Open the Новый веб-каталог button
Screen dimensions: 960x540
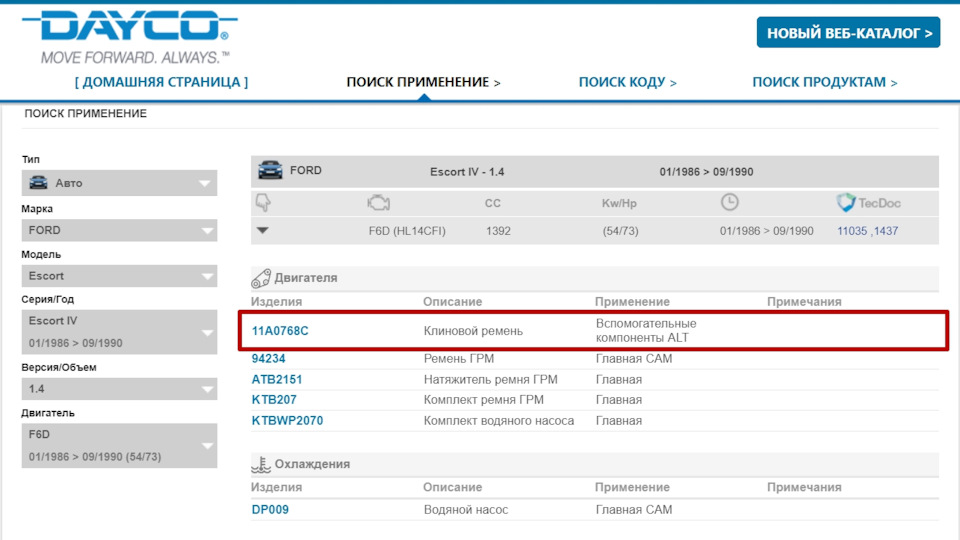coord(849,32)
